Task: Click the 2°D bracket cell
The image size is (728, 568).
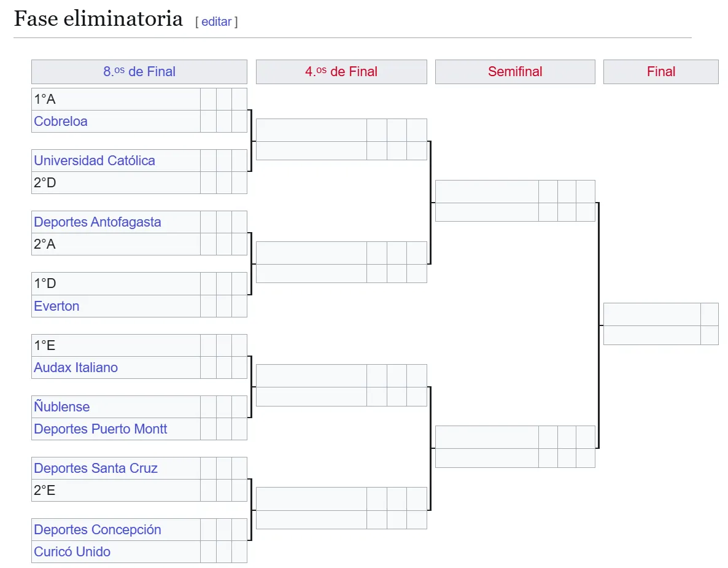Action: click(x=116, y=182)
